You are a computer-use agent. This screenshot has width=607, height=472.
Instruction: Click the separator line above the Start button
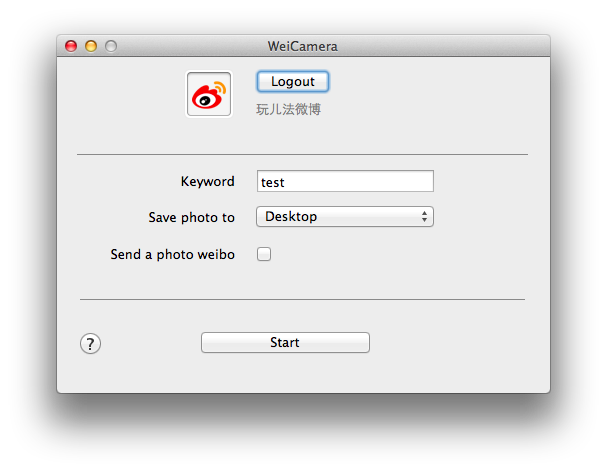point(302,299)
